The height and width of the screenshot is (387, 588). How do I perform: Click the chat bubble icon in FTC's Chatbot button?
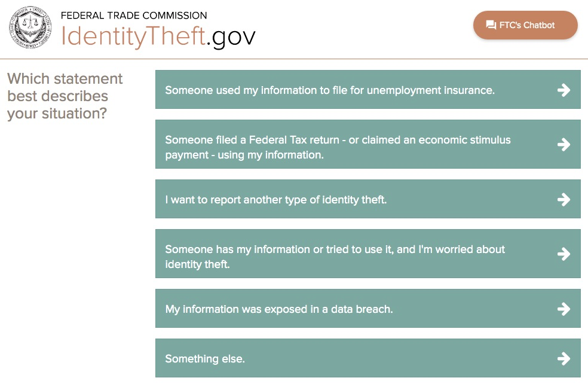[x=491, y=25]
